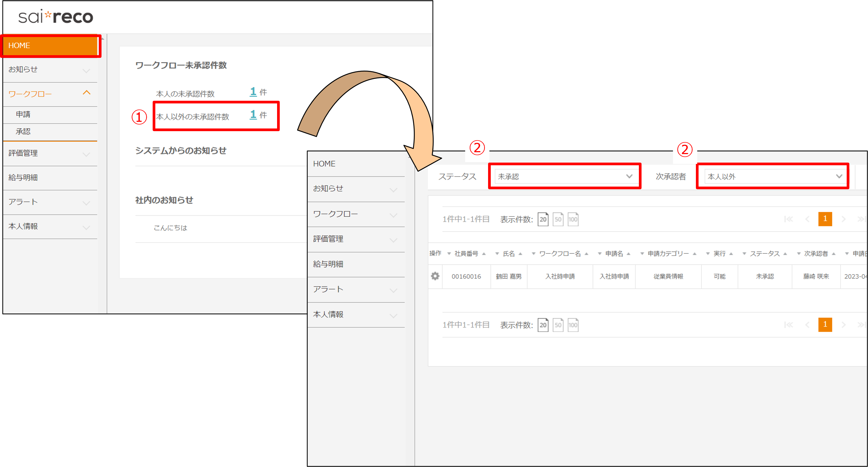
Task: Sort 社員番号 column ascending
Action: point(484,253)
